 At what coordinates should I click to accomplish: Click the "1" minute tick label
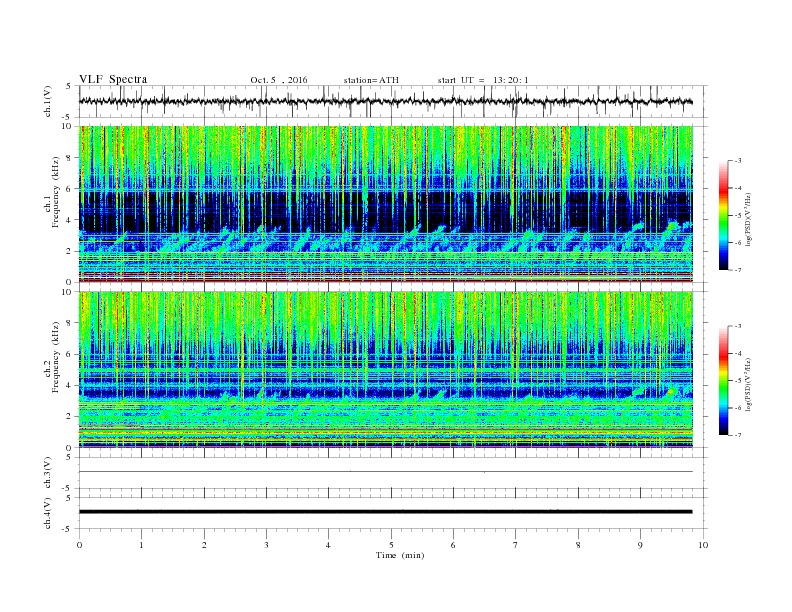pos(142,545)
